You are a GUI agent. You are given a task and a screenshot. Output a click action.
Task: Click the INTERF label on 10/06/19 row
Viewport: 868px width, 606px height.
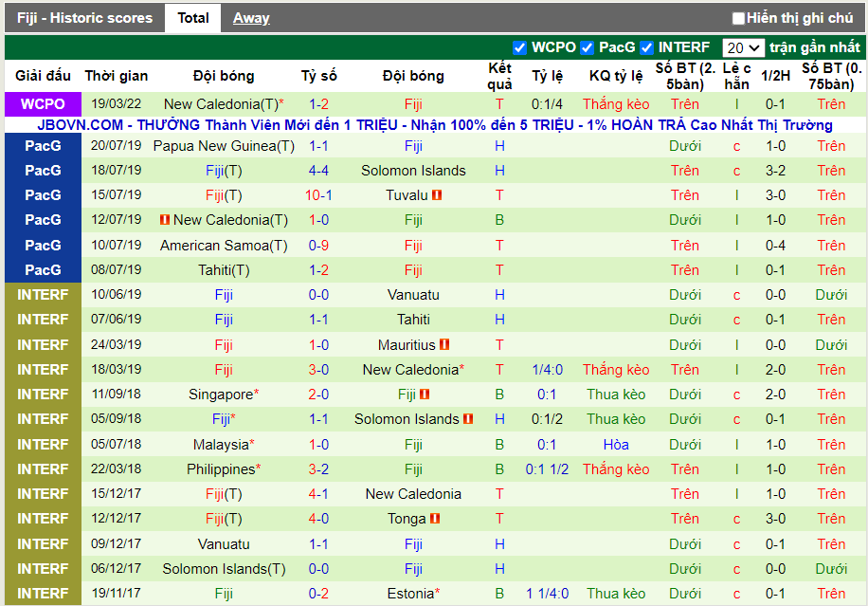point(43,295)
